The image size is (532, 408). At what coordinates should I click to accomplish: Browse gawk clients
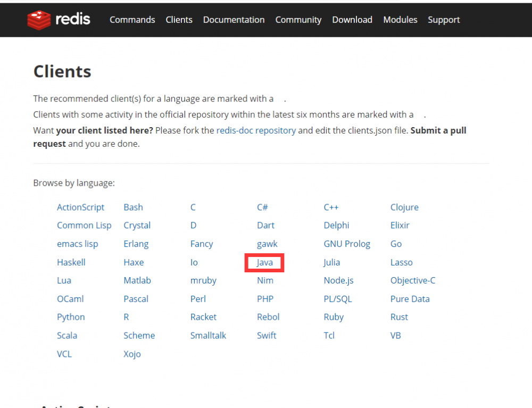point(267,244)
